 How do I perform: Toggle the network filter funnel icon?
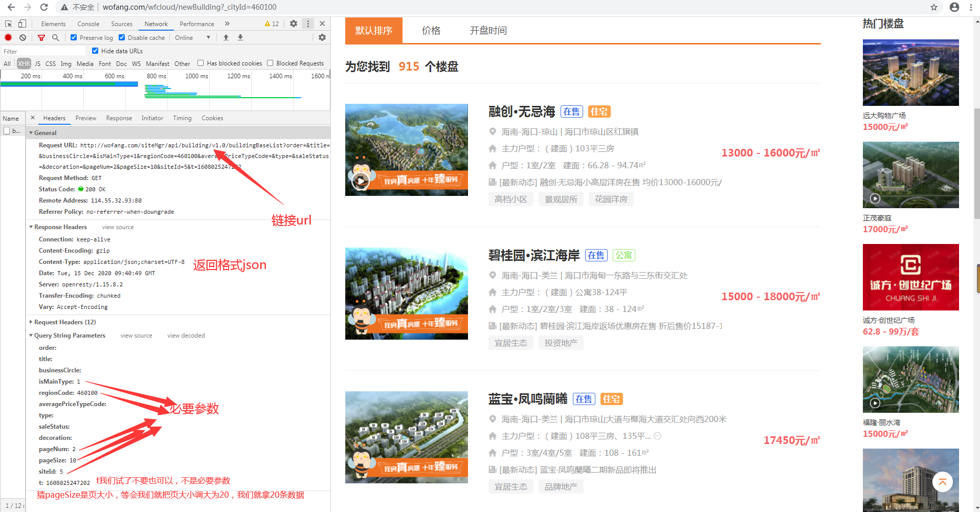pos(41,37)
